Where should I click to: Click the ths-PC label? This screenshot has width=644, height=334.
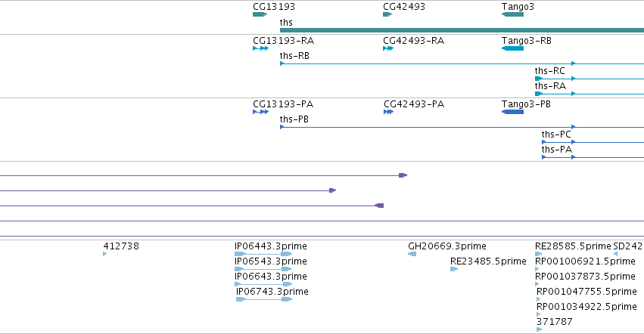556,135
